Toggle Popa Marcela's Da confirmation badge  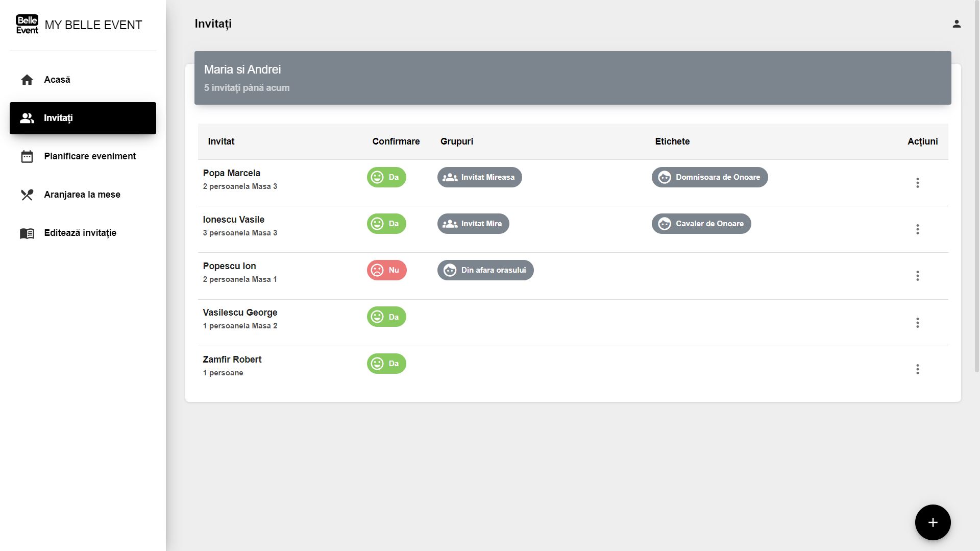pos(386,177)
